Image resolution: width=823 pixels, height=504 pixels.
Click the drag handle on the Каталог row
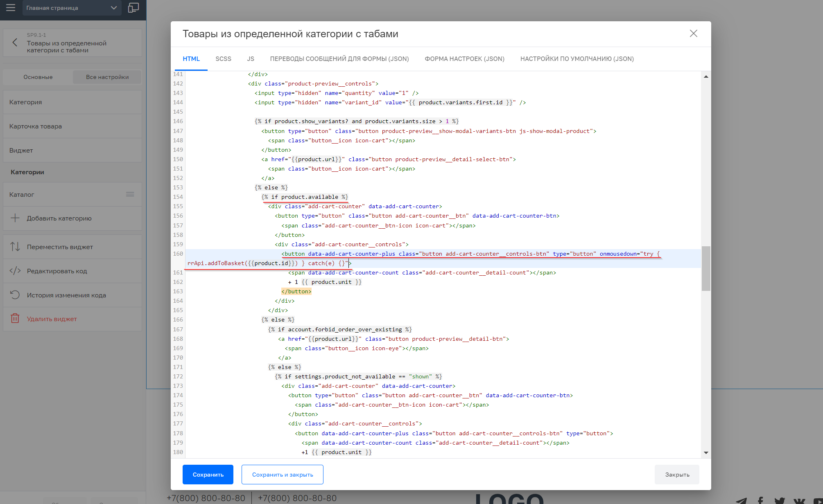pyautogui.click(x=130, y=194)
